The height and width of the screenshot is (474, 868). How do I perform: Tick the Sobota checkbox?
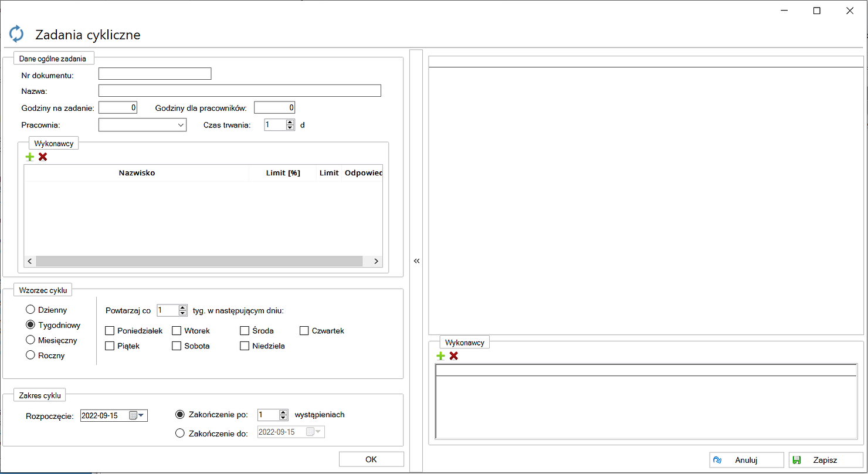[177, 346]
